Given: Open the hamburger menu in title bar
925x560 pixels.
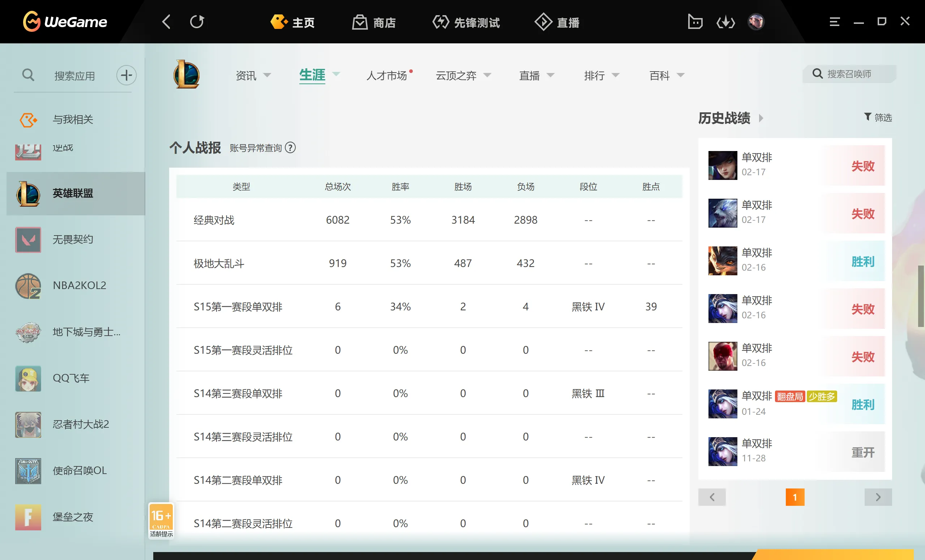Looking at the screenshot, I should coord(834,22).
